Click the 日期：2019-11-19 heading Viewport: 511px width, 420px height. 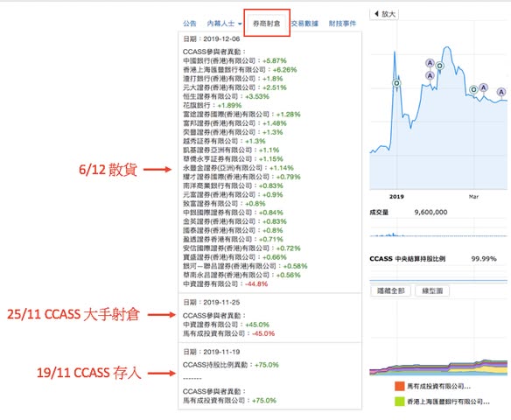(x=211, y=352)
